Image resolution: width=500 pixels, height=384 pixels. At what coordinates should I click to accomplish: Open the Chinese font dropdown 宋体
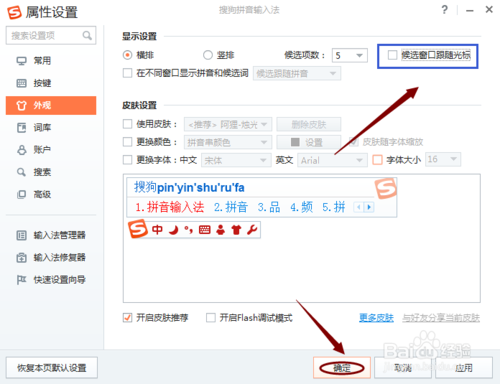236,161
